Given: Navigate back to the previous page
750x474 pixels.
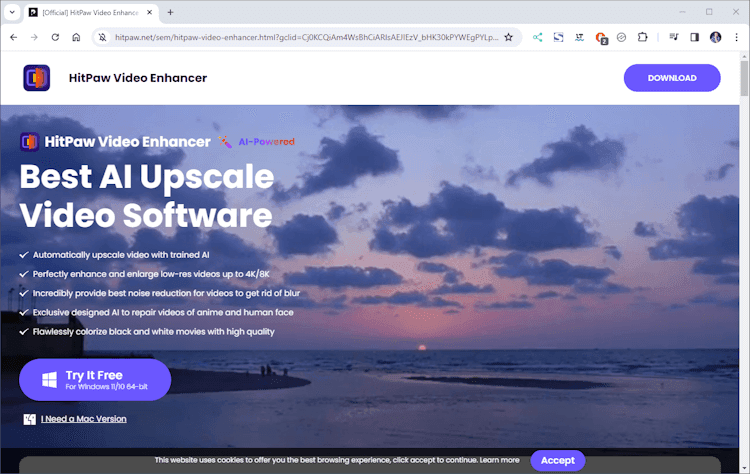Looking at the screenshot, I should [13, 37].
